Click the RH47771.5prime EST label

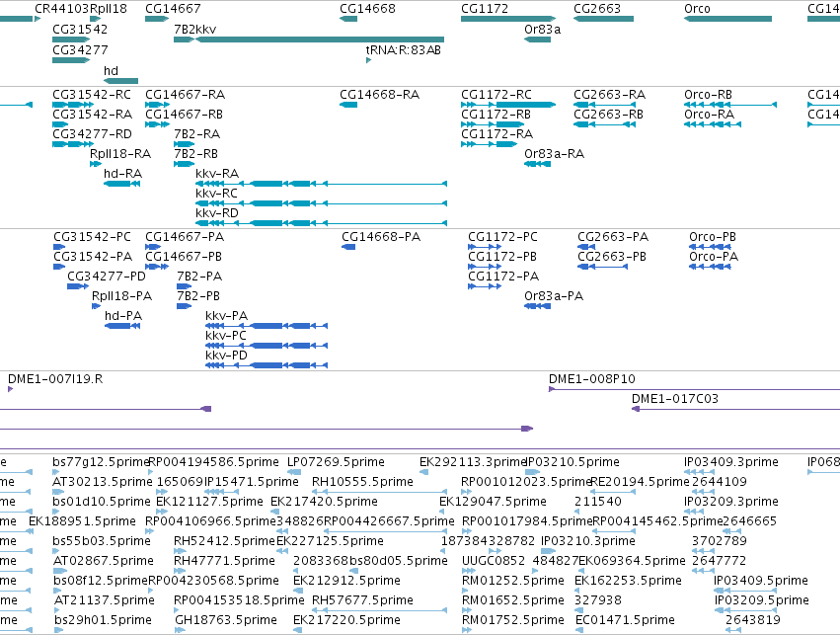[224, 561]
